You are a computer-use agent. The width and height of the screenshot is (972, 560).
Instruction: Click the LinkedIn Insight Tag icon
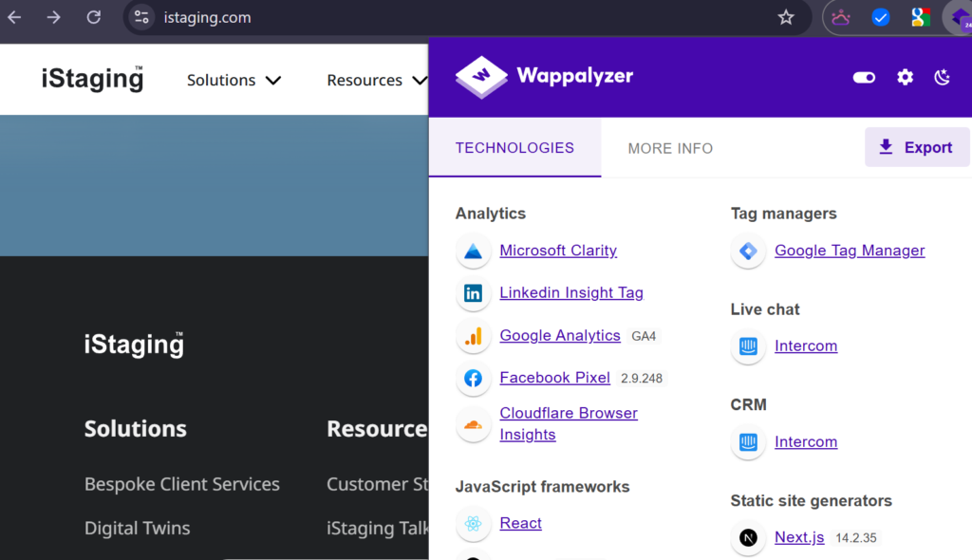tap(473, 293)
